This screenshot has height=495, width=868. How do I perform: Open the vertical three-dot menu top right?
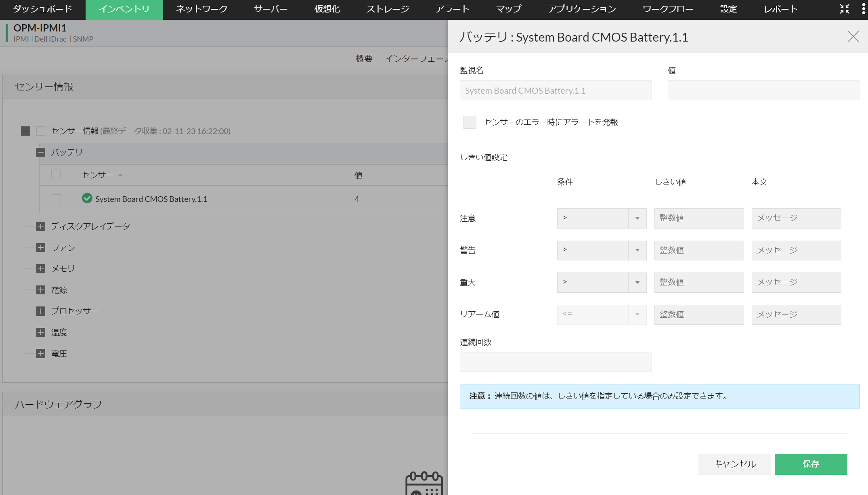pos(863,8)
